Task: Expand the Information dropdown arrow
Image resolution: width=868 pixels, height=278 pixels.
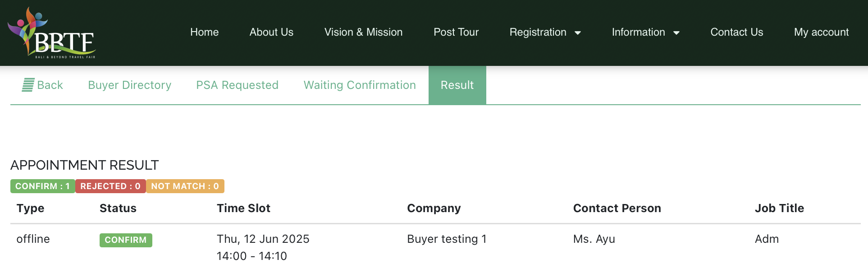Action: pos(676,33)
